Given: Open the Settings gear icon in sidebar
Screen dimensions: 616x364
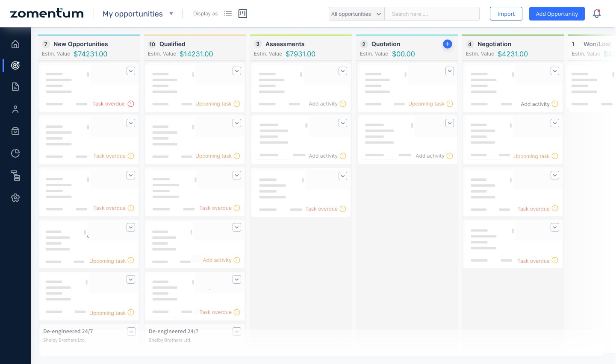Looking at the screenshot, I should 15,198.
